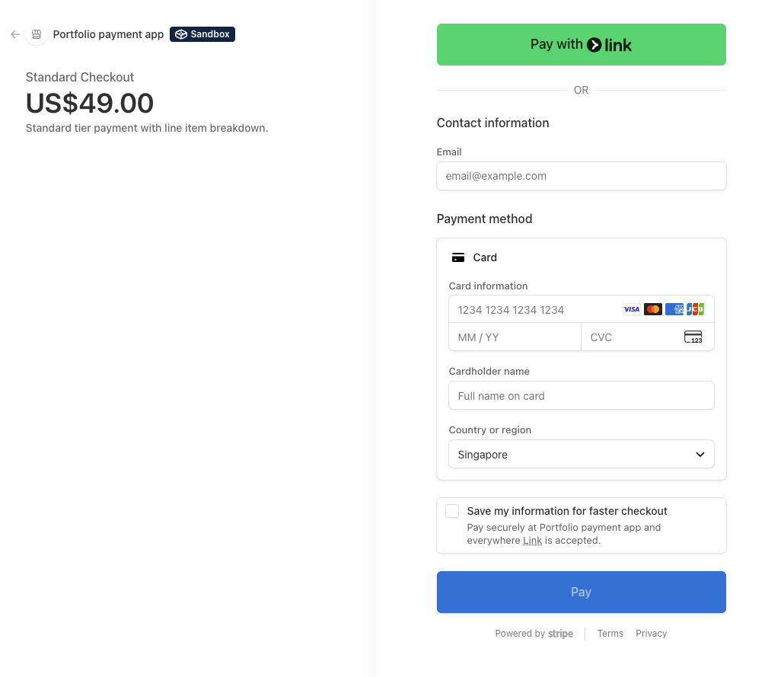Click the Singapore dropdown chevron arrow
The image size is (784, 677).
point(700,455)
